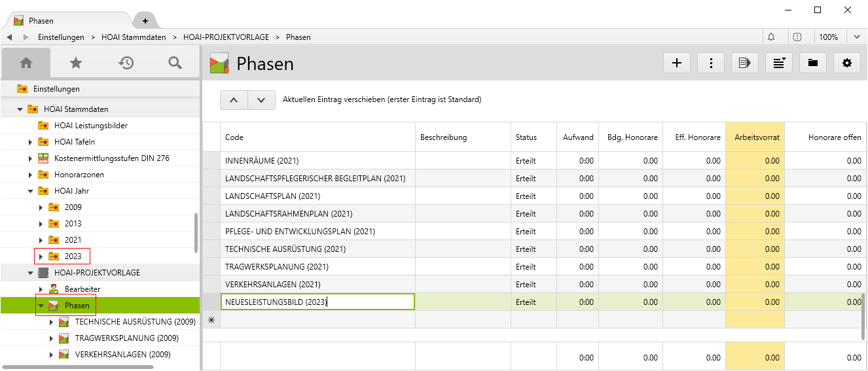Open the Search magnifier tab
Viewport: 868px width, 371px height.
[x=175, y=63]
